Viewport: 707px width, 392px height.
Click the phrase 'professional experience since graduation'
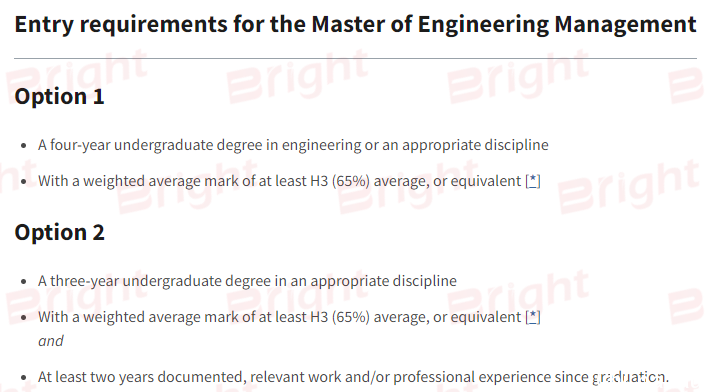(531, 377)
